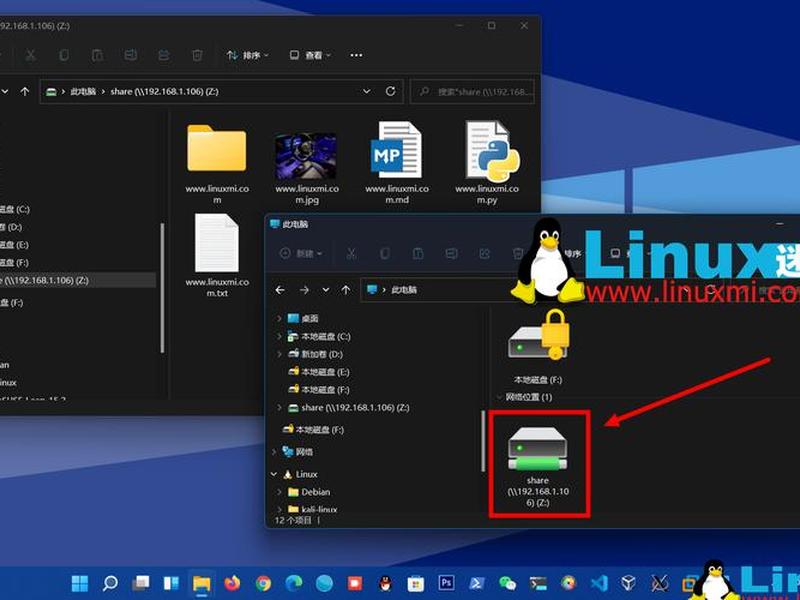800x600 pixels.
Task: Click Copy in 此电脑 window toolbar
Action: point(385,253)
